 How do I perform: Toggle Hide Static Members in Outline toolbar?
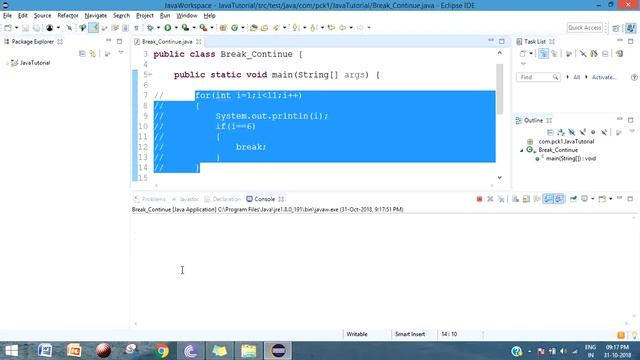click(582, 132)
